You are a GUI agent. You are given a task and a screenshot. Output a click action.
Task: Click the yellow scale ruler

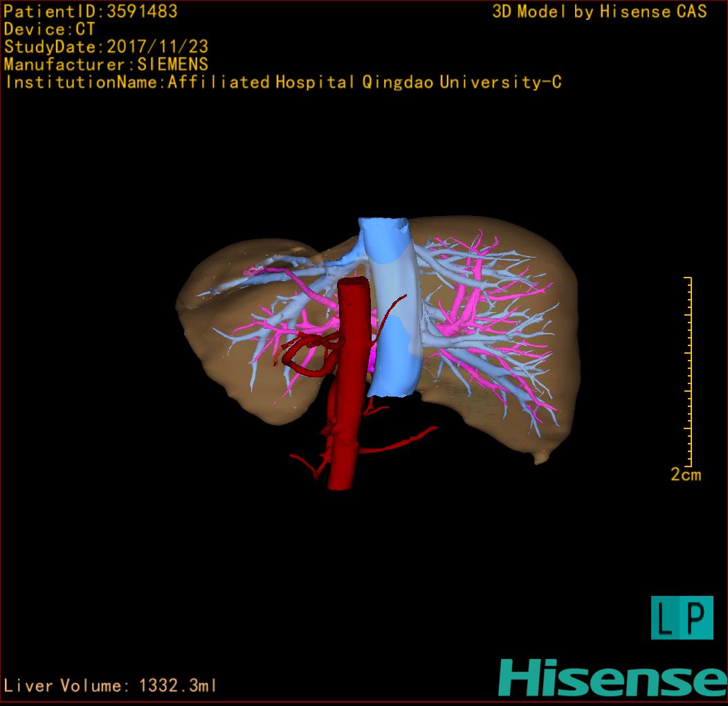click(688, 372)
